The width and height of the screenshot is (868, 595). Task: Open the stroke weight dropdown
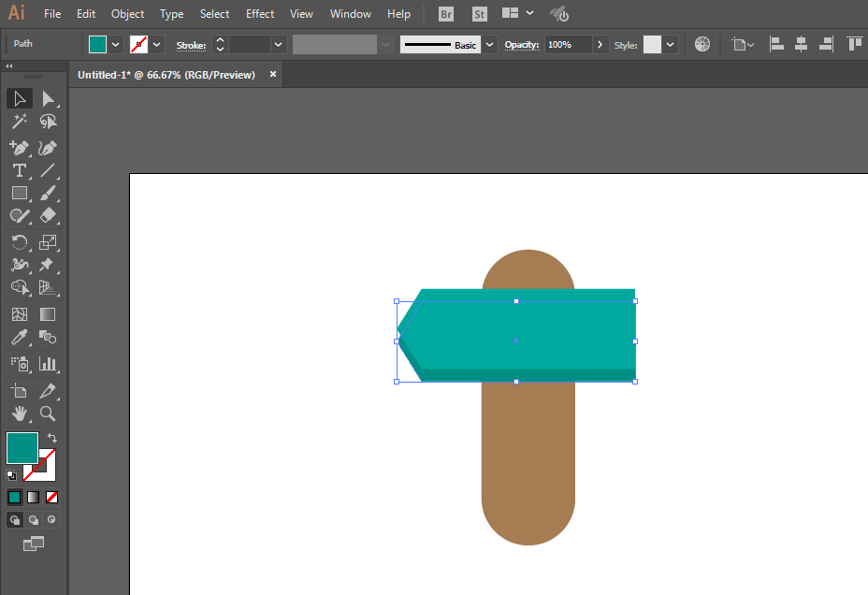click(x=278, y=45)
